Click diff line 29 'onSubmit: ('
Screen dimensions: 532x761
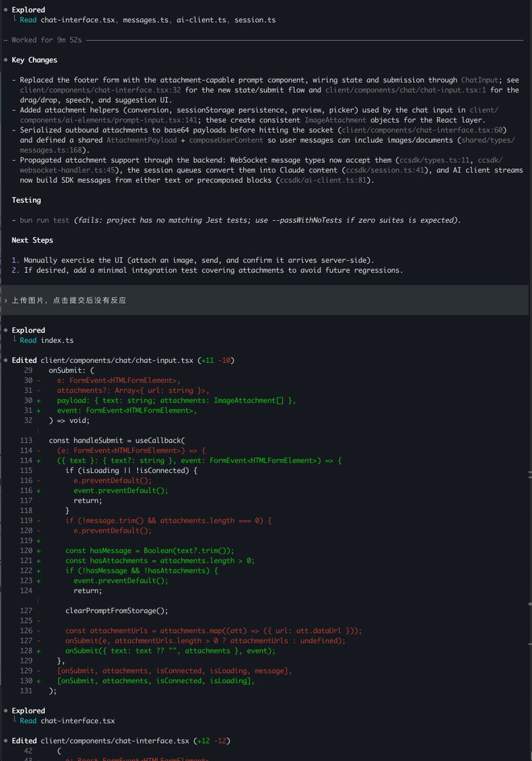point(71,370)
